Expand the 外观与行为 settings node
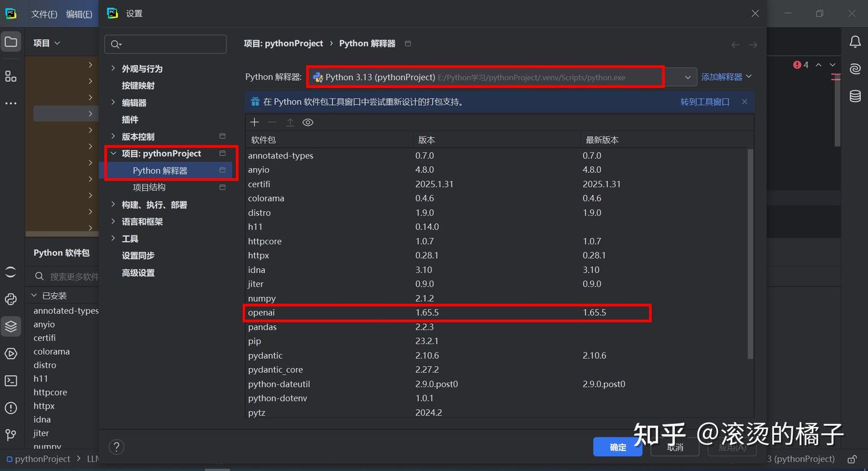 click(x=113, y=69)
